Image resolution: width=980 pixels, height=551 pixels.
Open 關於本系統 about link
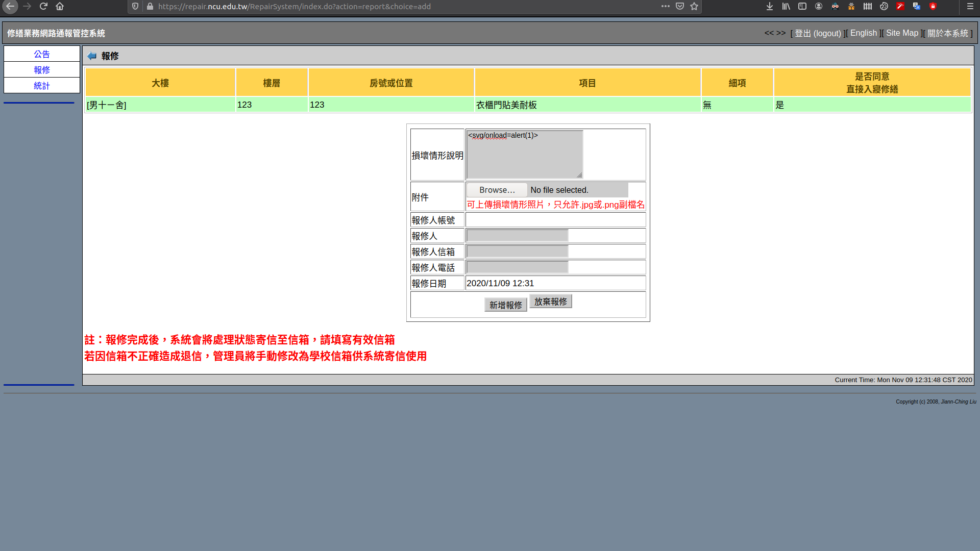point(948,33)
